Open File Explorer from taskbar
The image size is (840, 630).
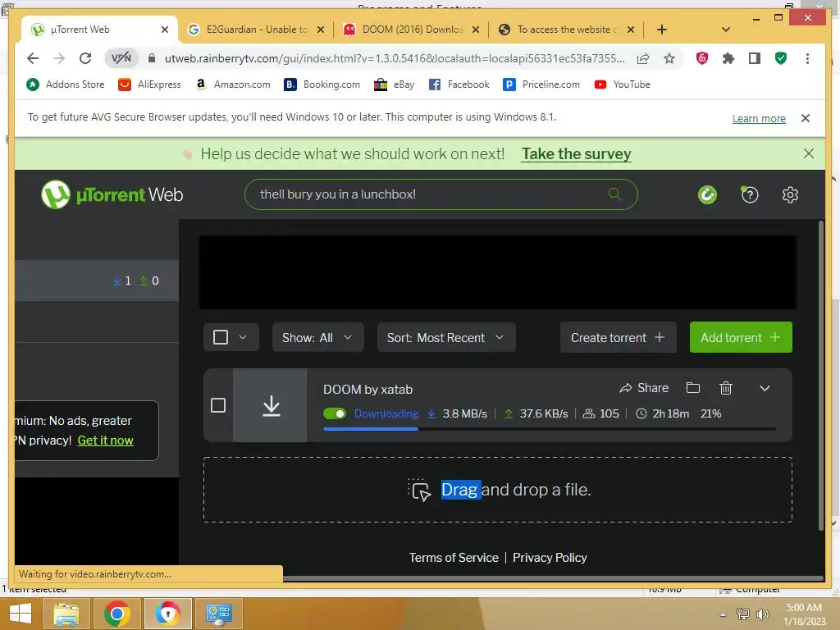pos(66,614)
